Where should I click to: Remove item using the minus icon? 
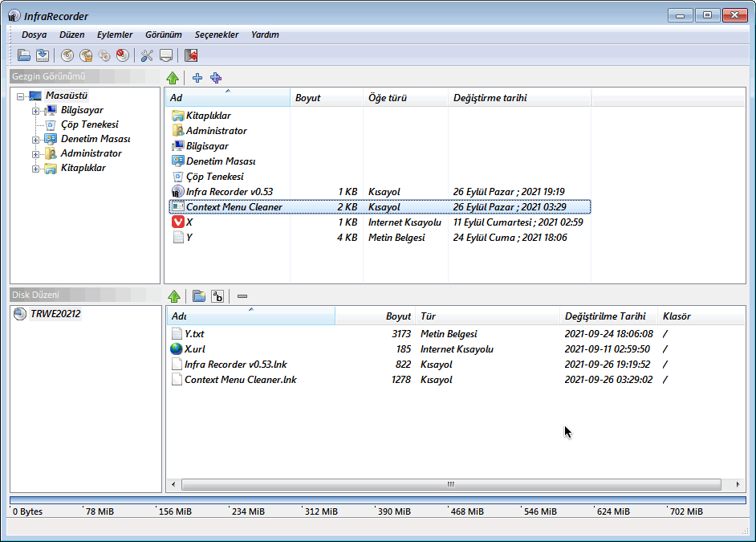pos(242,296)
